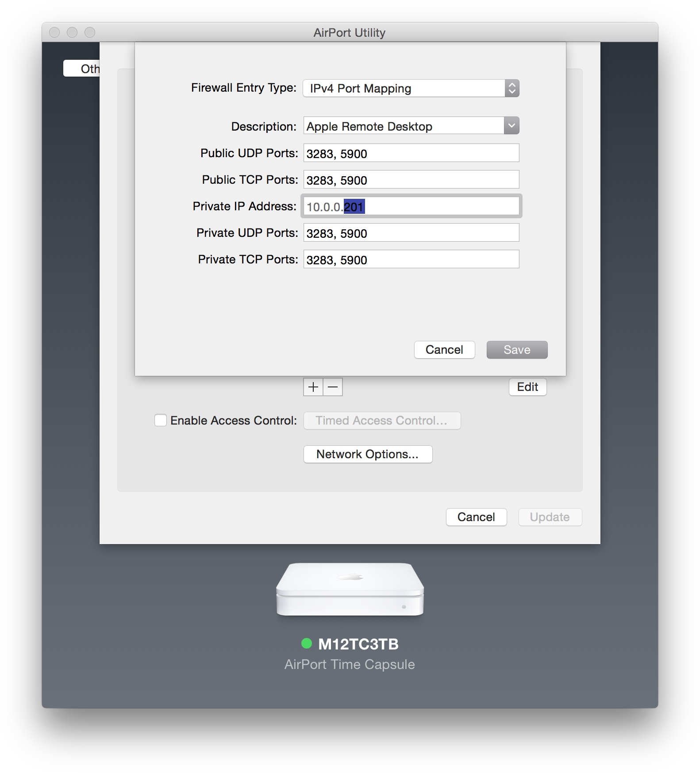Screen dimensions: 700x773
Task: Click the Description text field
Action: click(x=403, y=126)
